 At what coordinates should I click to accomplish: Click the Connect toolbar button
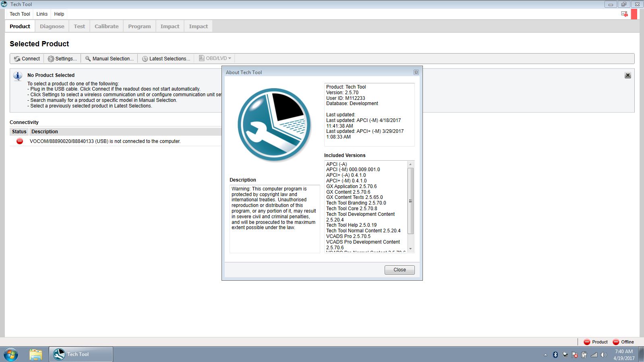click(27, 59)
